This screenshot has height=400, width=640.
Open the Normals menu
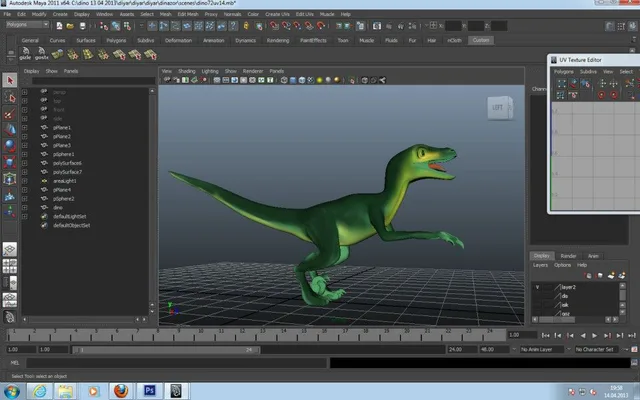[x=232, y=14]
